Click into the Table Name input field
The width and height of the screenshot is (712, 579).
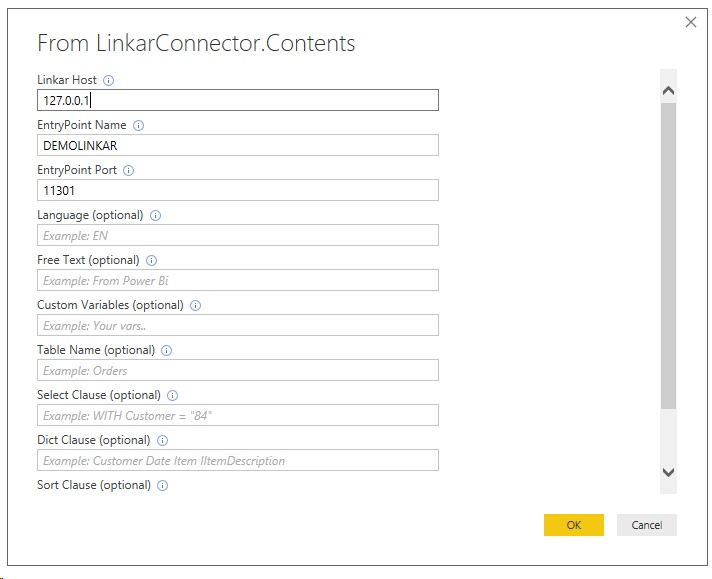tap(237, 370)
